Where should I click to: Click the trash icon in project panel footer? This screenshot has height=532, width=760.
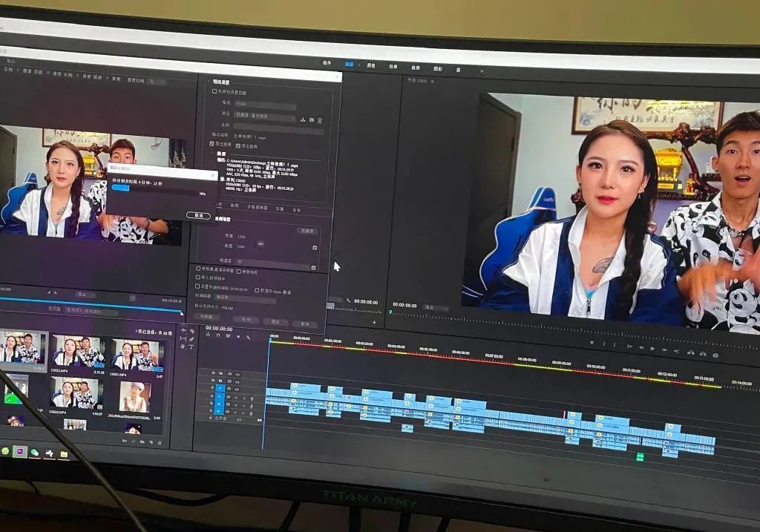[160, 443]
